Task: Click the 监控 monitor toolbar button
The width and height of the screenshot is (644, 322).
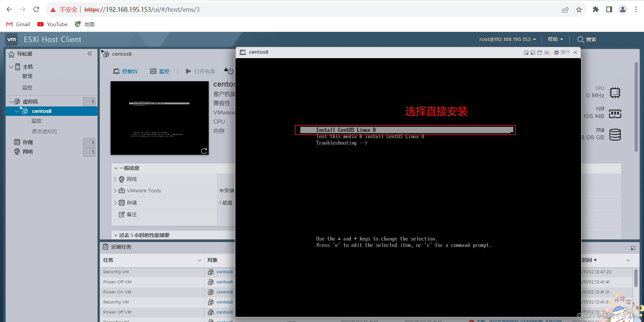Action: point(160,71)
